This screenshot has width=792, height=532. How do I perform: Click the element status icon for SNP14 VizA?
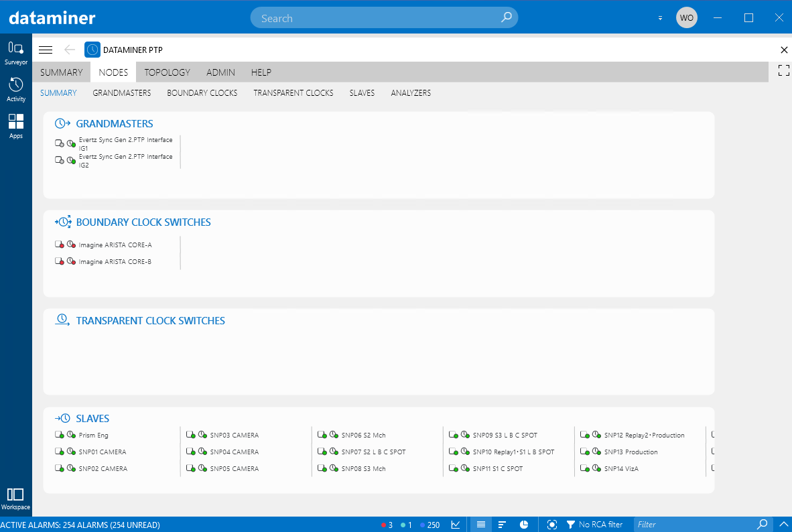(x=585, y=468)
